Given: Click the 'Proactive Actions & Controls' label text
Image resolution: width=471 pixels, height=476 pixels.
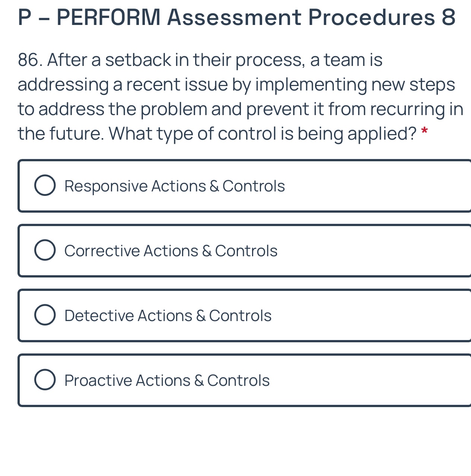Looking at the screenshot, I should [x=167, y=380].
